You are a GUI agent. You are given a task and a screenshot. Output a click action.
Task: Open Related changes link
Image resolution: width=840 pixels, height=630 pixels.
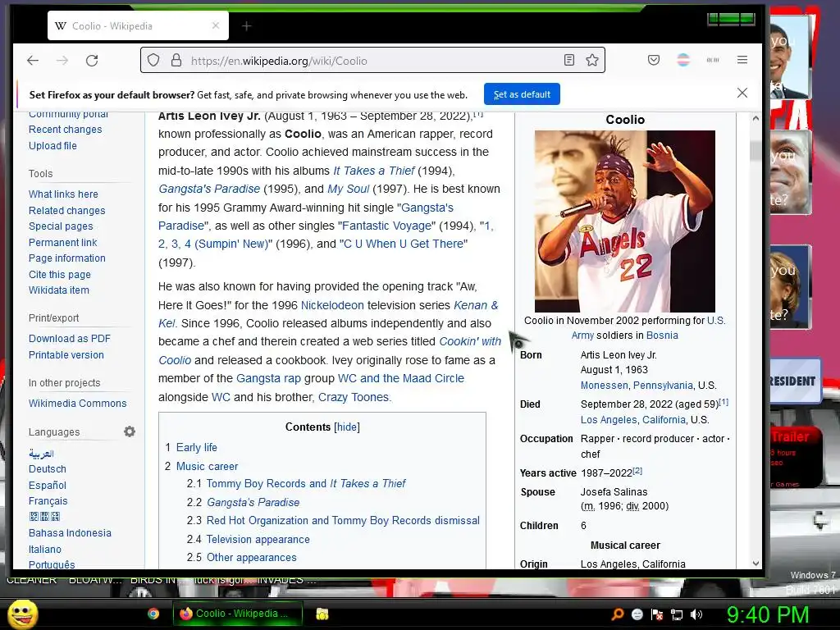click(x=67, y=211)
